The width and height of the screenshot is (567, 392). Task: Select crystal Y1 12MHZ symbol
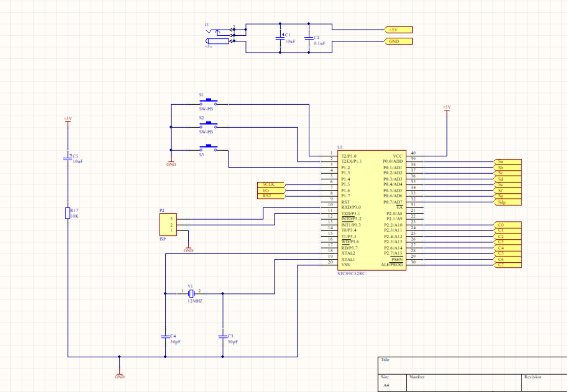coord(192,293)
